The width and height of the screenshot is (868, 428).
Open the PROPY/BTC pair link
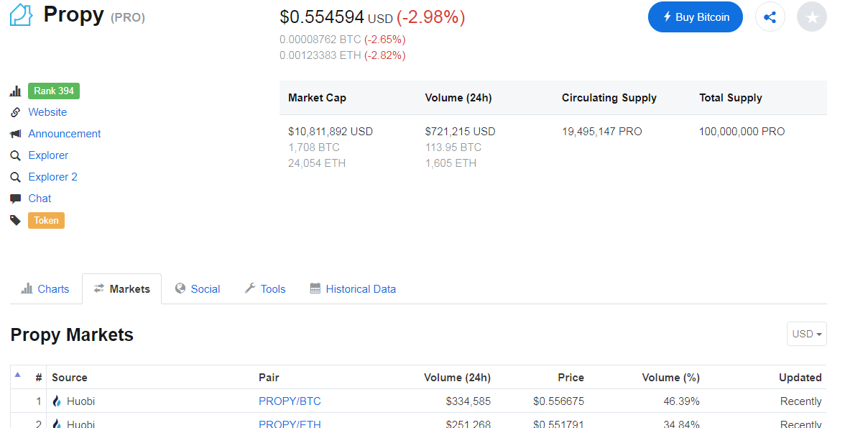(x=290, y=401)
